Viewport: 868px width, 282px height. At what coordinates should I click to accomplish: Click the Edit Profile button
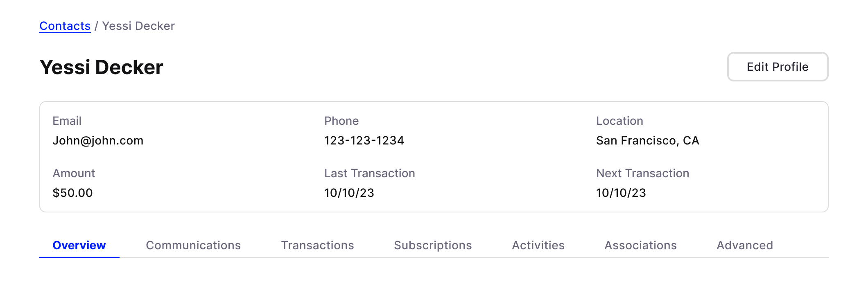point(777,67)
